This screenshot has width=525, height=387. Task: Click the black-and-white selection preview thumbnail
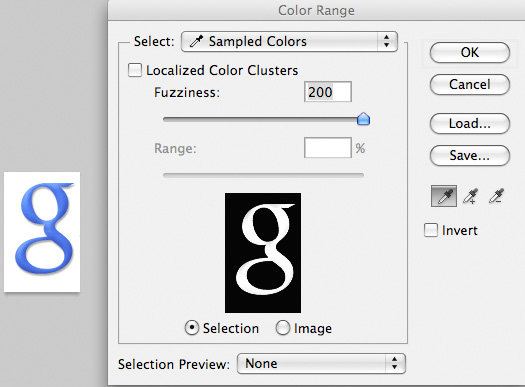[263, 253]
